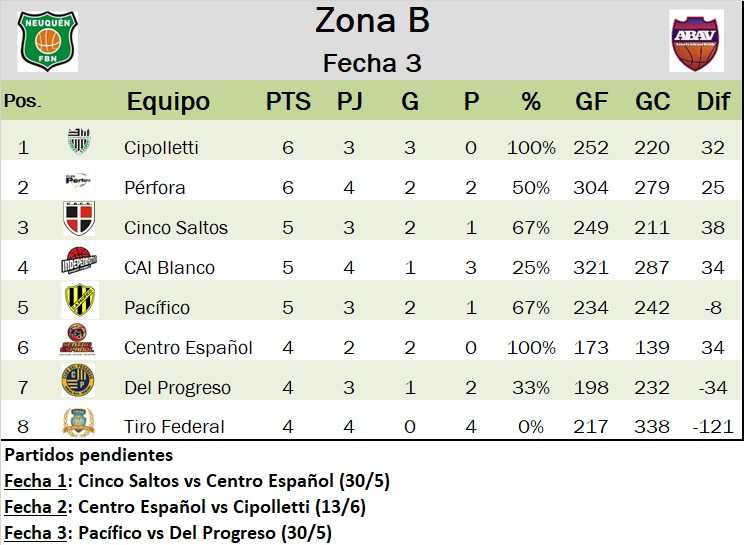Image resolution: width=744 pixels, height=545 pixels.
Task: Click the Equipo column header
Action: tap(168, 102)
